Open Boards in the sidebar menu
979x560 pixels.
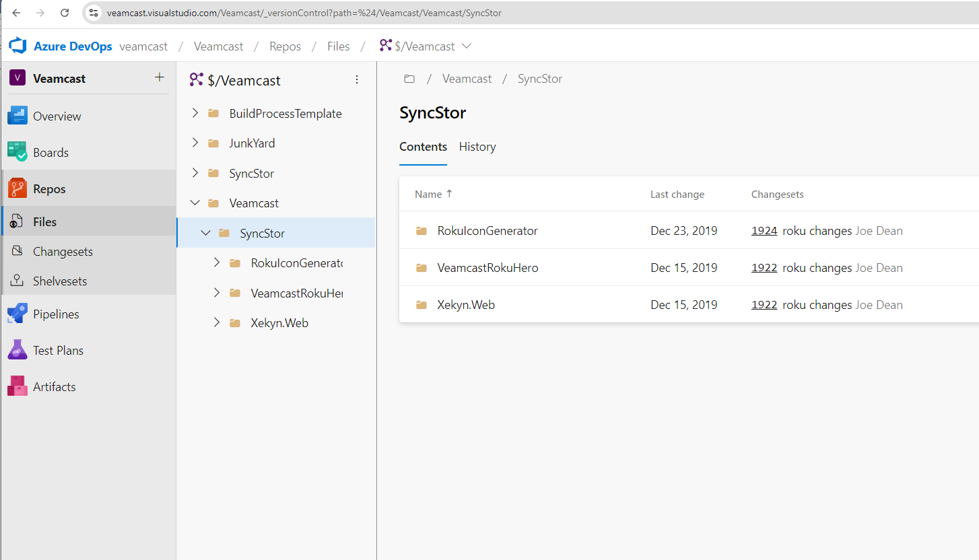[x=51, y=153]
